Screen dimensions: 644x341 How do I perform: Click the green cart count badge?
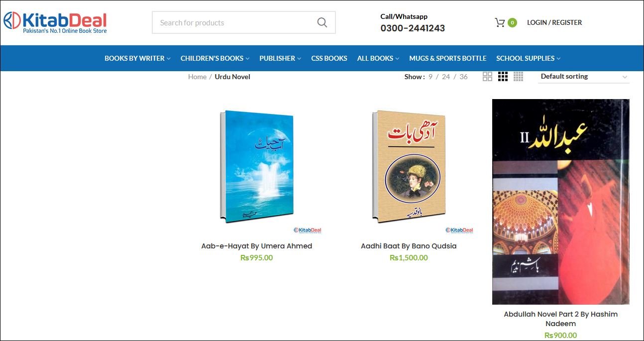click(512, 22)
